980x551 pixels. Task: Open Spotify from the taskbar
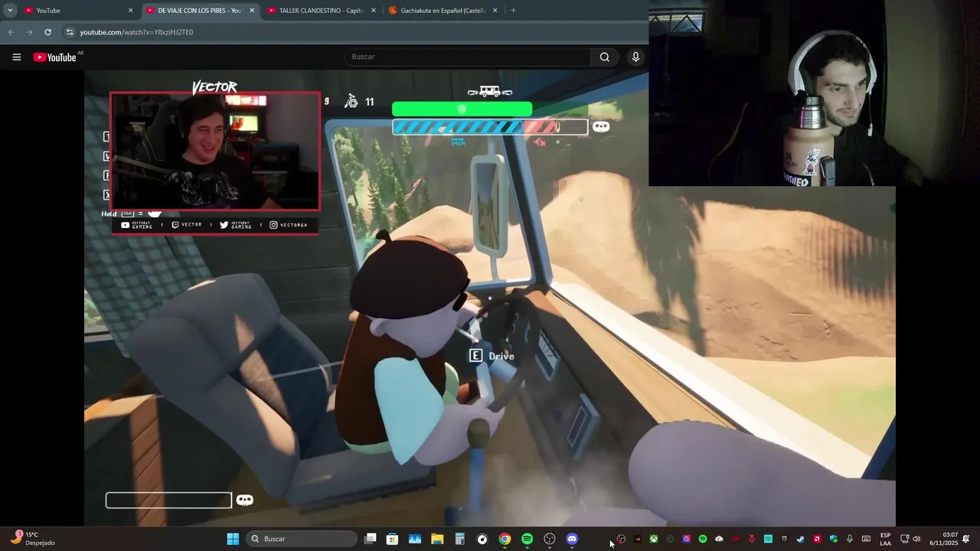click(527, 539)
